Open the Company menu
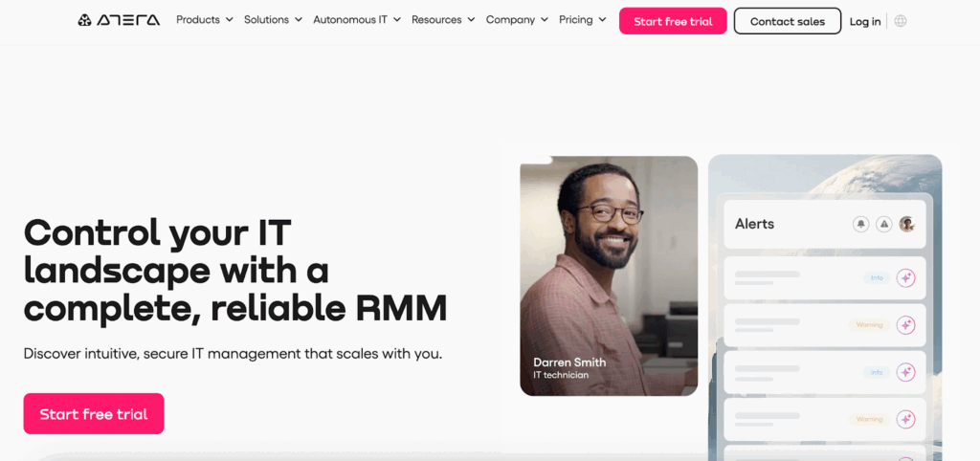This screenshot has width=980, height=461. pos(517,20)
